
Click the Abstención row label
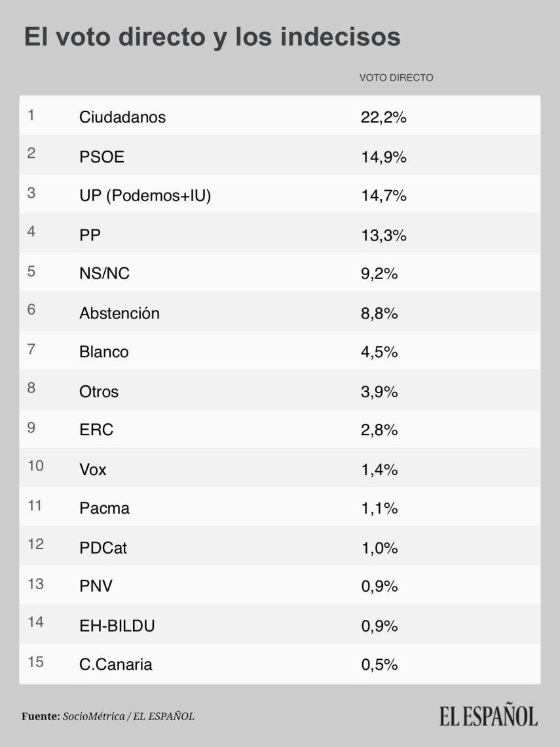point(119,313)
